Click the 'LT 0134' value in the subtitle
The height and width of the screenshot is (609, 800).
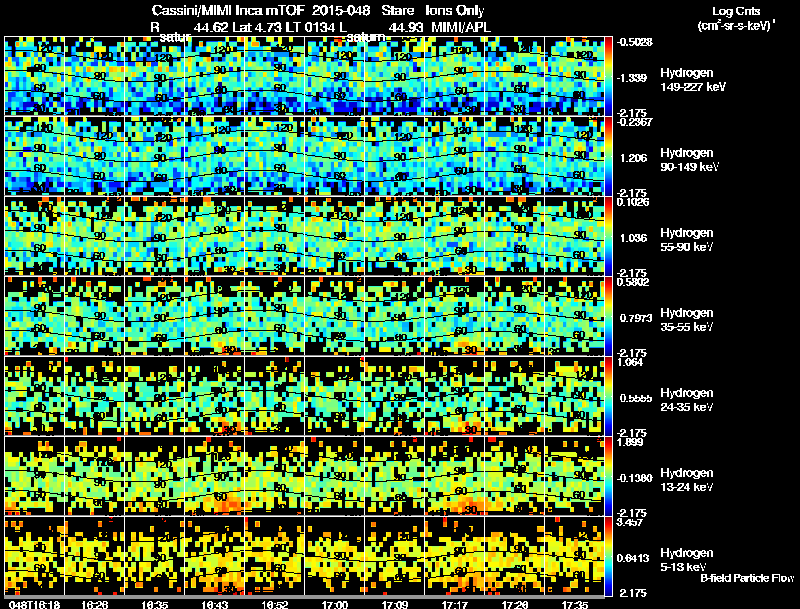(311, 27)
